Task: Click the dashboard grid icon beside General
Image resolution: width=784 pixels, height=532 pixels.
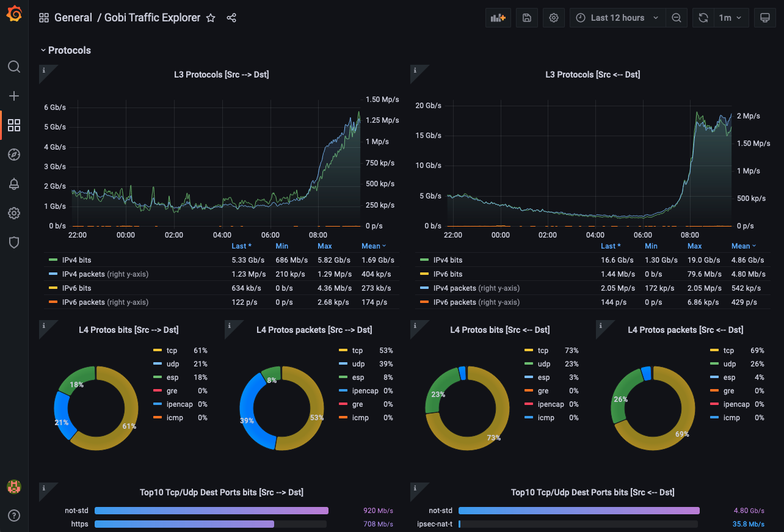Action: point(44,18)
